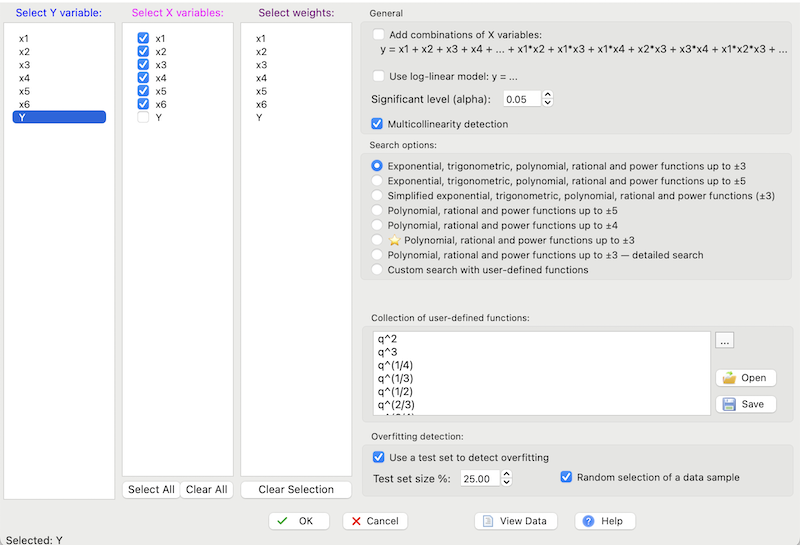Uncheck x2 in X variables list
This screenshot has width=800, height=545.
coord(143,52)
